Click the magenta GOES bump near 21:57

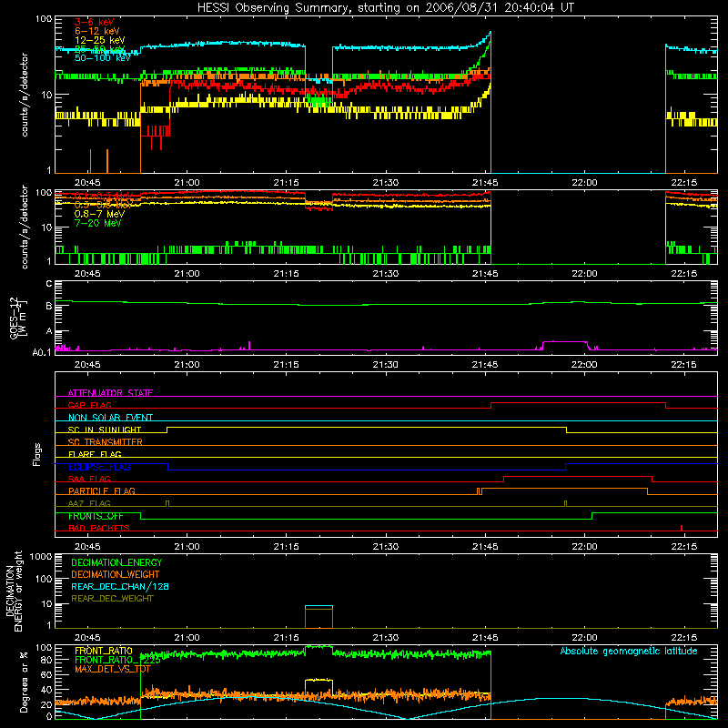(565, 342)
